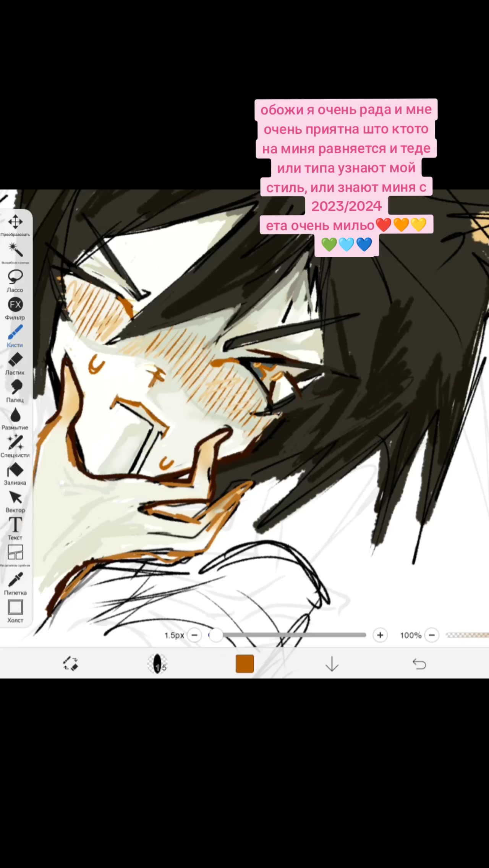Open the Canvas (Холст) tool
The width and height of the screenshot is (489, 868).
pos(15,611)
